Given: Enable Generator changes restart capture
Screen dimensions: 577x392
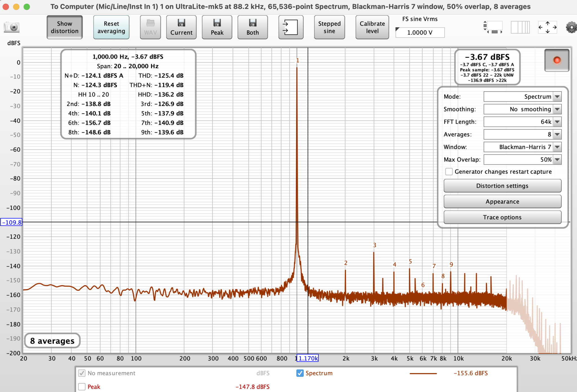Looking at the screenshot, I should [x=449, y=172].
